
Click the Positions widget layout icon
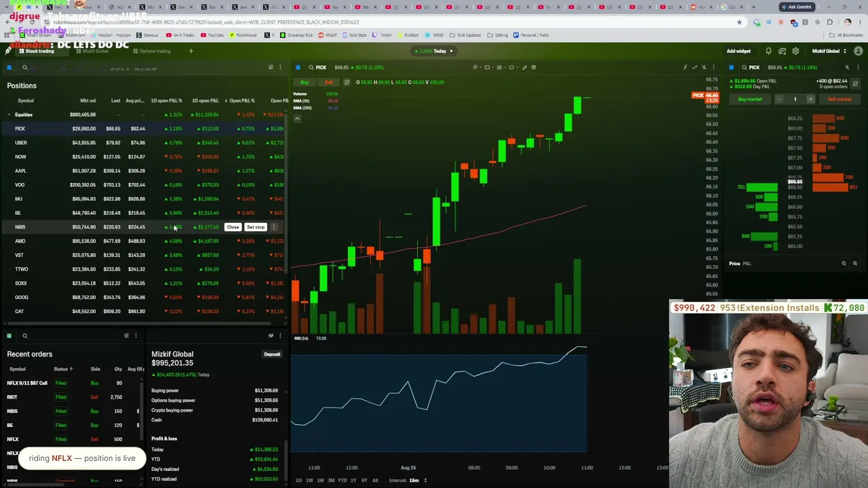pyautogui.click(x=271, y=67)
